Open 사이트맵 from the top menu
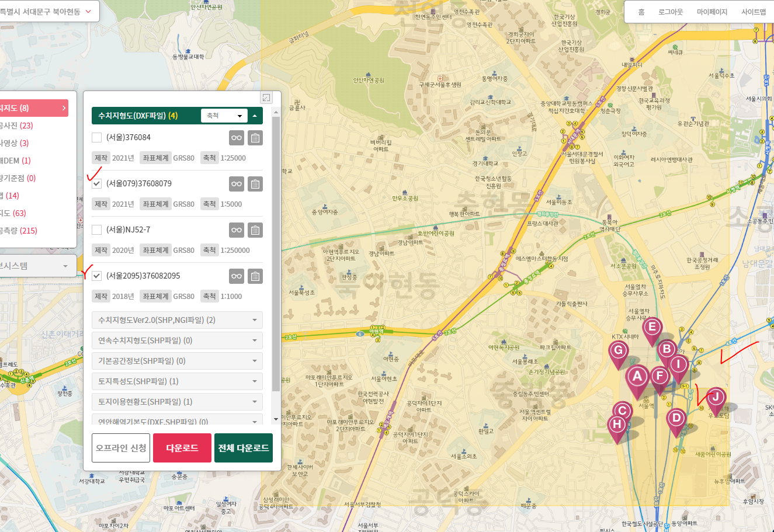The width and height of the screenshot is (774, 532). tap(754, 12)
